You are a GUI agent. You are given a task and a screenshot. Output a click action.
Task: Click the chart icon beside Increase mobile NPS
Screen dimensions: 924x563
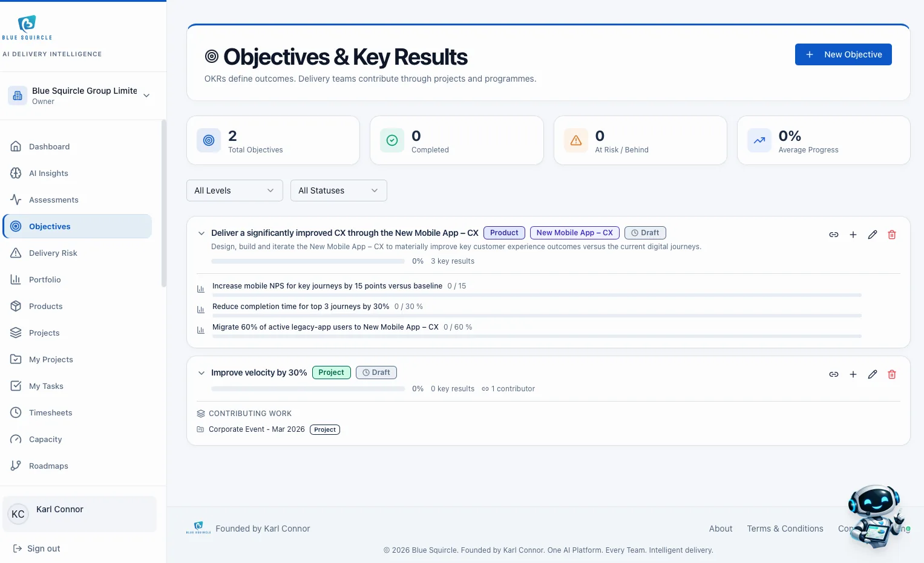click(x=201, y=289)
